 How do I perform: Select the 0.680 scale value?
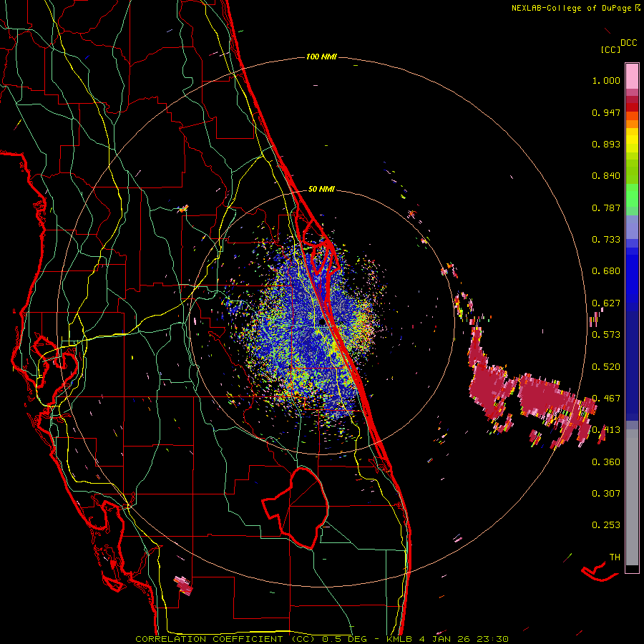click(606, 271)
